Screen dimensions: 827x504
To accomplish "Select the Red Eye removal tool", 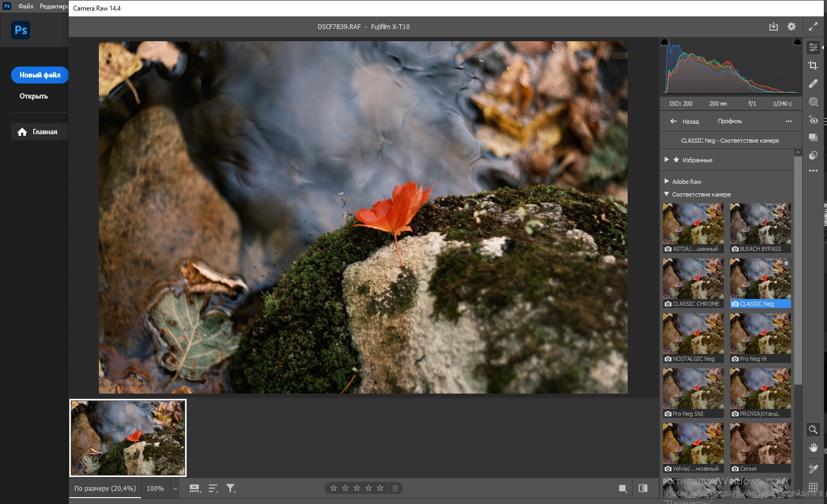I will coord(813,120).
